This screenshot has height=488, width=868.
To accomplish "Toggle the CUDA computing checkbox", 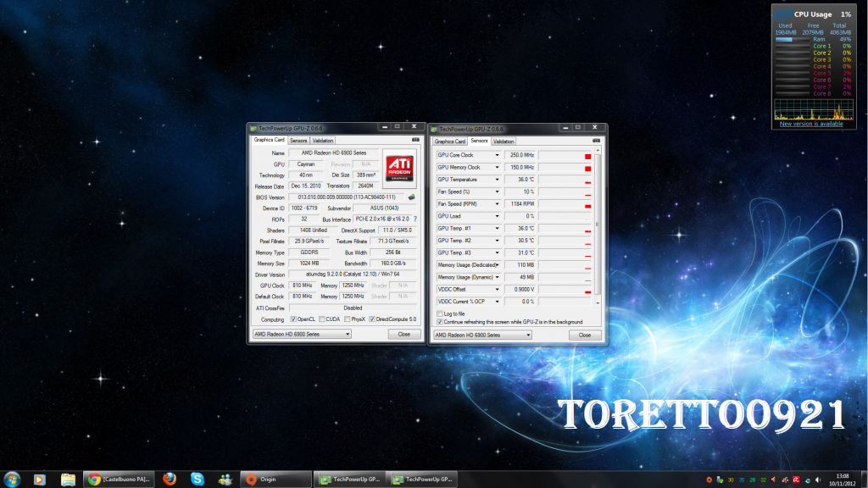I will click(x=323, y=319).
